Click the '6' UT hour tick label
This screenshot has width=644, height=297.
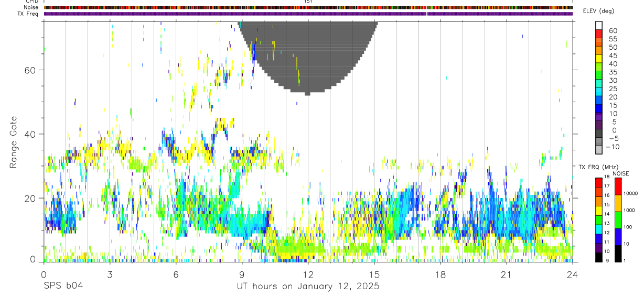176,274
